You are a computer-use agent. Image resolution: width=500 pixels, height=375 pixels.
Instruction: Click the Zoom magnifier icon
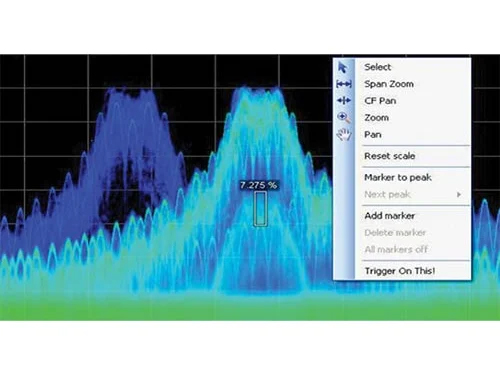pyautogui.click(x=344, y=117)
